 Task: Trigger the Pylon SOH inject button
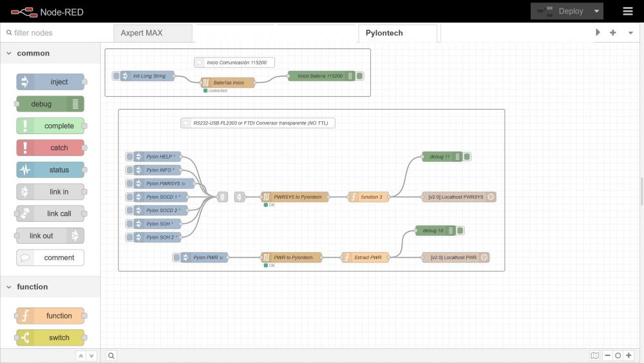[x=130, y=224]
